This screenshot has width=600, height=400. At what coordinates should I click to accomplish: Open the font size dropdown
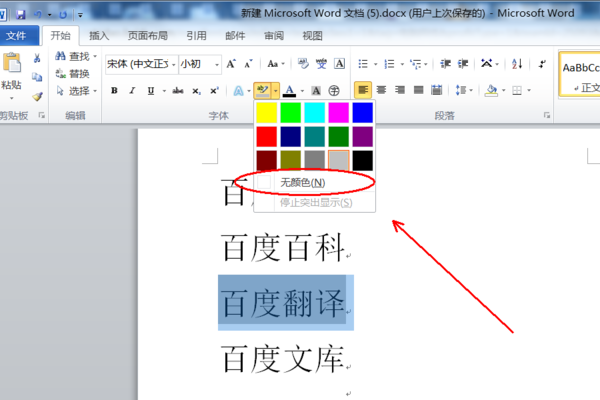click(x=217, y=64)
